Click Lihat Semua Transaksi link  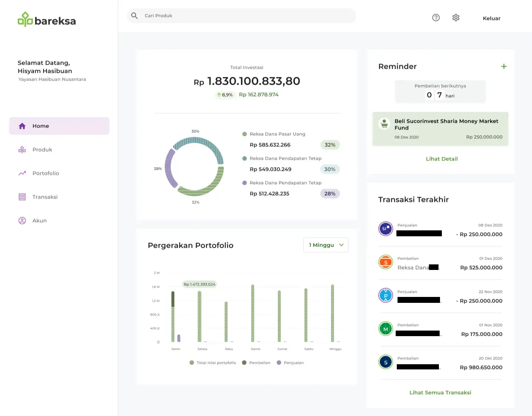(x=440, y=393)
